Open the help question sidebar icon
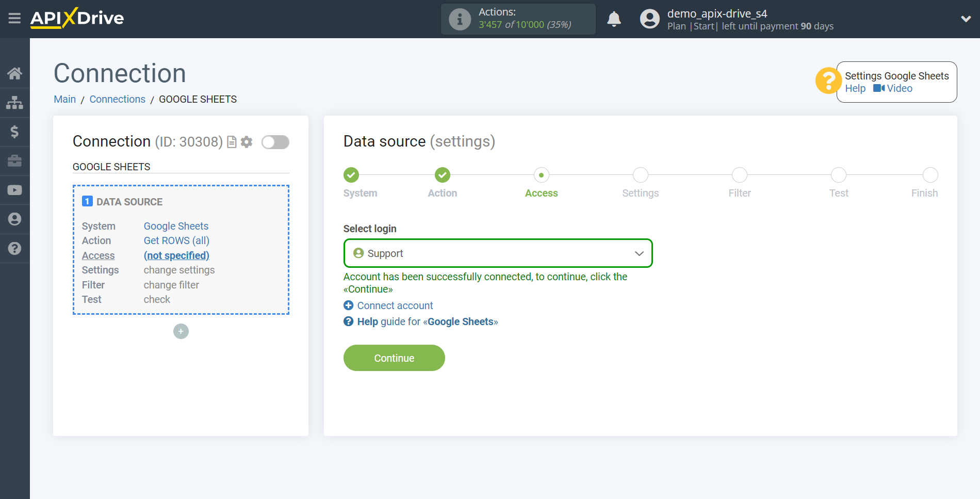Screen dimensions: 980x499 14,249
